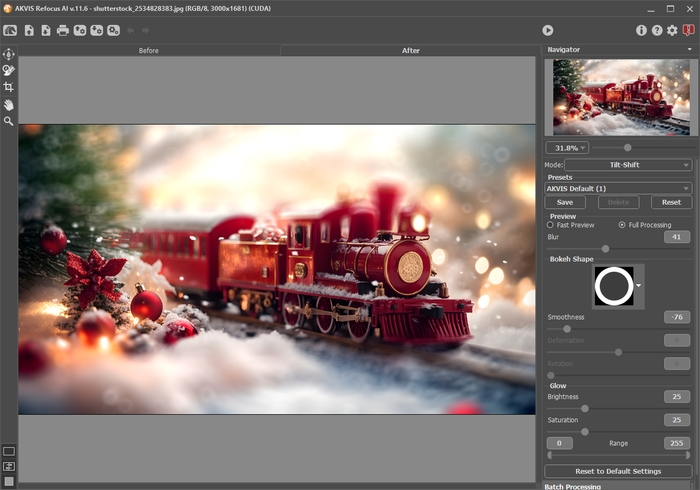The width and height of the screenshot is (700, 490).
Task: Click Saturation value field 25
Action: click(x=677, y=420)
